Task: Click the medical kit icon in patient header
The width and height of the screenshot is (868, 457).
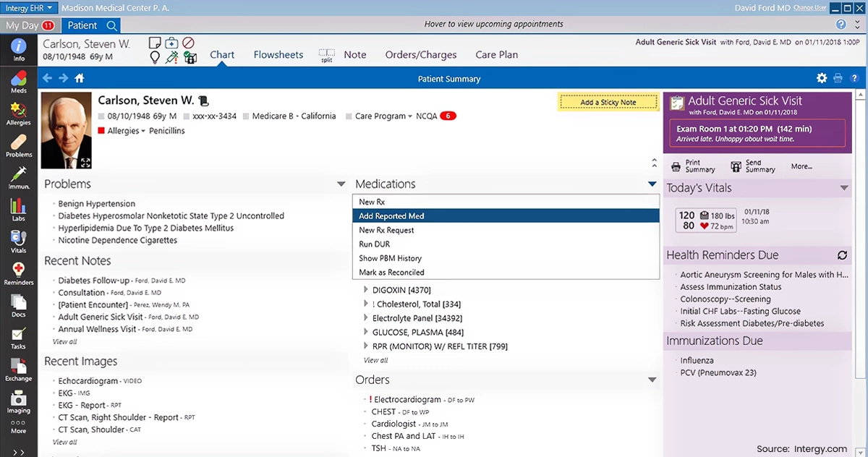Action: click(171, 43)
